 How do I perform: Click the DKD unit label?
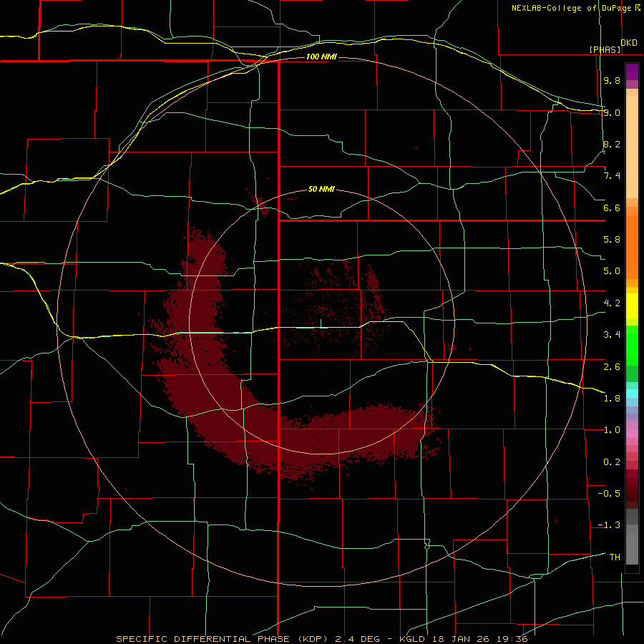coord(629,43)
